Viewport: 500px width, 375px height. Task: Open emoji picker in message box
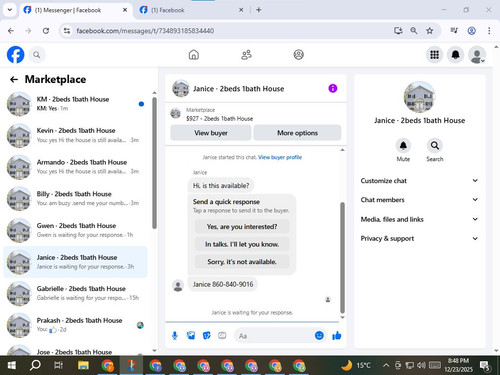click(x=319, y=336)
